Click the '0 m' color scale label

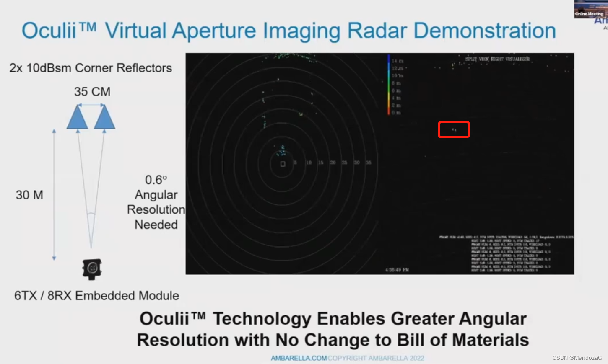point(396,113)
